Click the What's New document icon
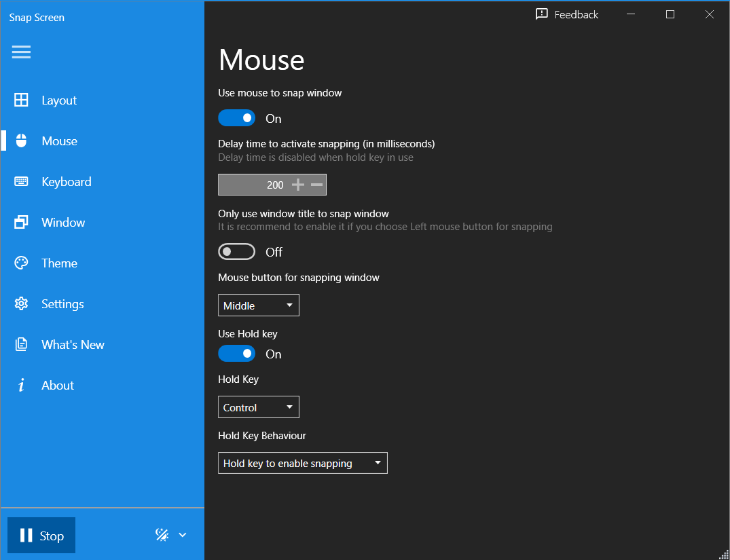This screenshot has height=560, width=730. click(21, 344)
